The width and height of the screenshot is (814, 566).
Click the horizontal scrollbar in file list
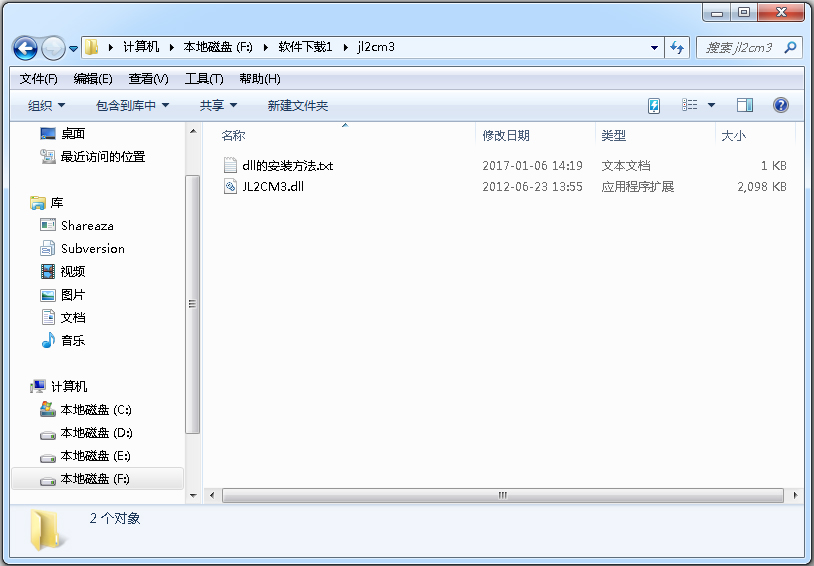pyautogui.click(x=500, y=495)
